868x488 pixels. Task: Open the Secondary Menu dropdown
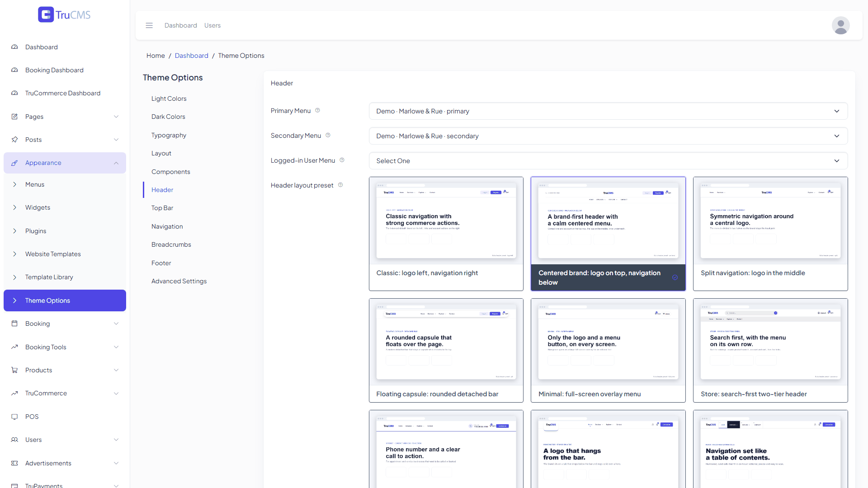pyautogui.click(x=608, y=136)
